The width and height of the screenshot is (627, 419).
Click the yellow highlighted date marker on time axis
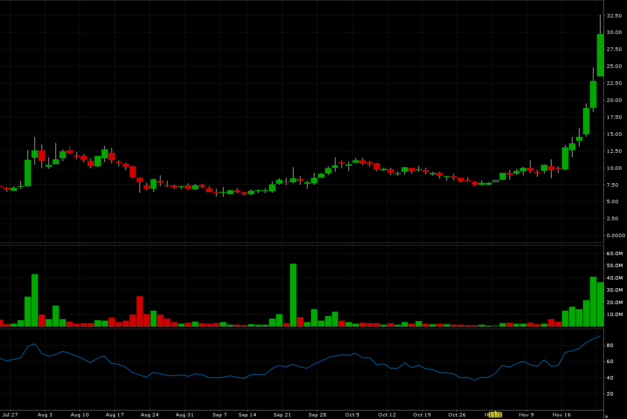click(494, 413)
